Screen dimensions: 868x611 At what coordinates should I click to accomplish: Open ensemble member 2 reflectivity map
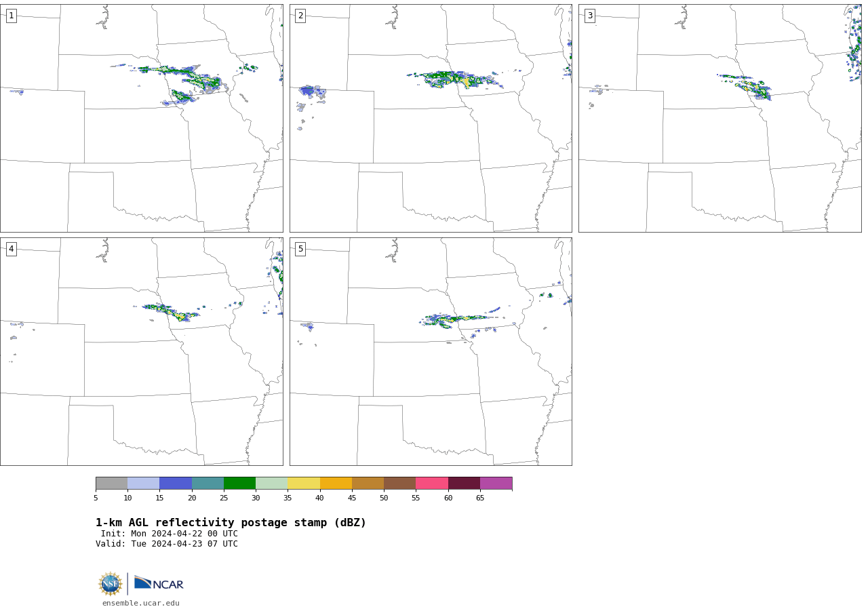coord(431,118)
